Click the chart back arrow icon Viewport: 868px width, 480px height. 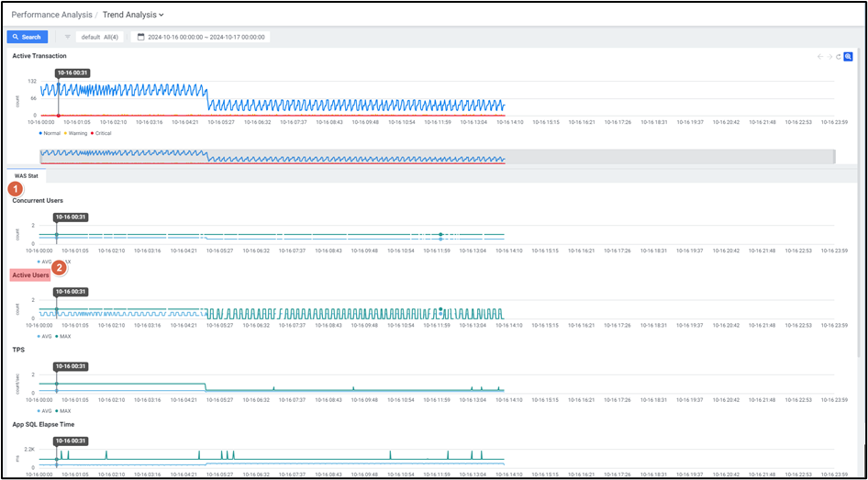pos(820,57)
